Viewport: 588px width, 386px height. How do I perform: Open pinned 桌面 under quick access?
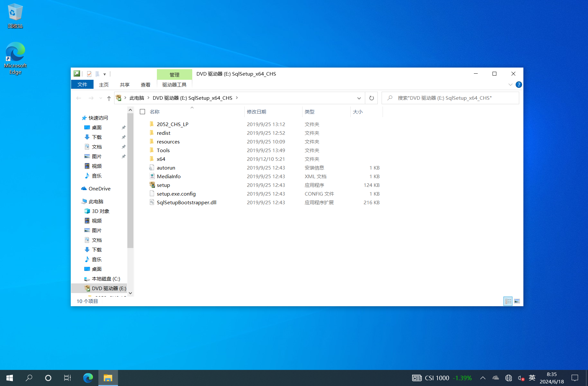(x=96, y=128)
